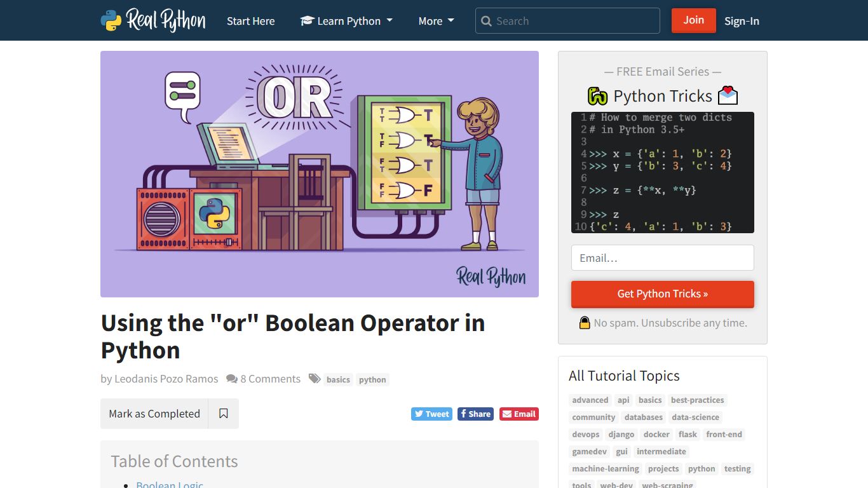Open the Boolean Logic contents link
868x488 pixels.
(170, 484)
